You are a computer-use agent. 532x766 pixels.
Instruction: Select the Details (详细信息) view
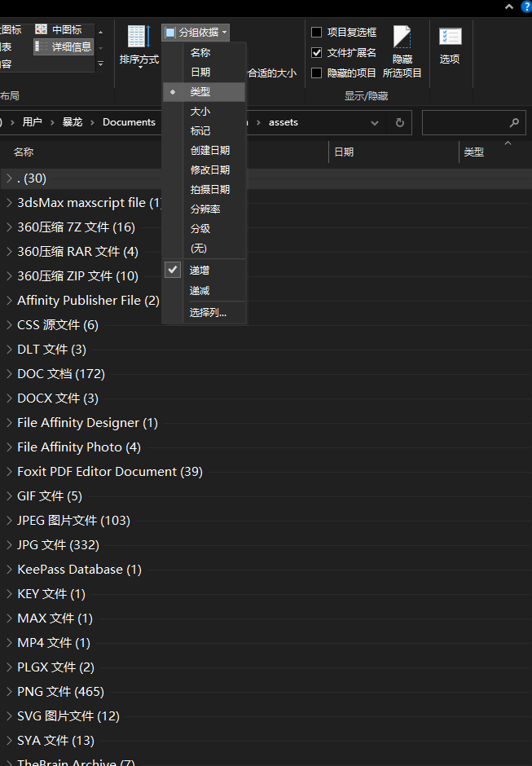pos(64,47)
